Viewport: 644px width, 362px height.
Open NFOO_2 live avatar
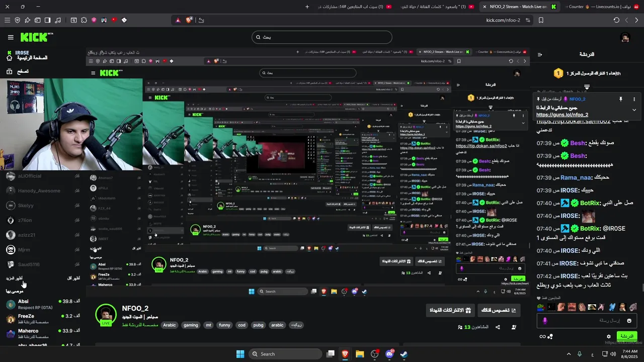tap(106, 315)
